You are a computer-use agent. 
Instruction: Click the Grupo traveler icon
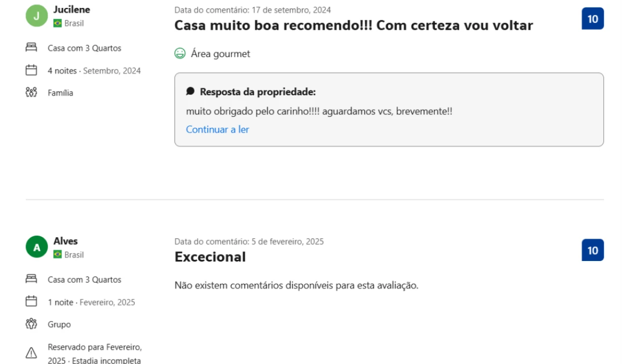[31, 324]
